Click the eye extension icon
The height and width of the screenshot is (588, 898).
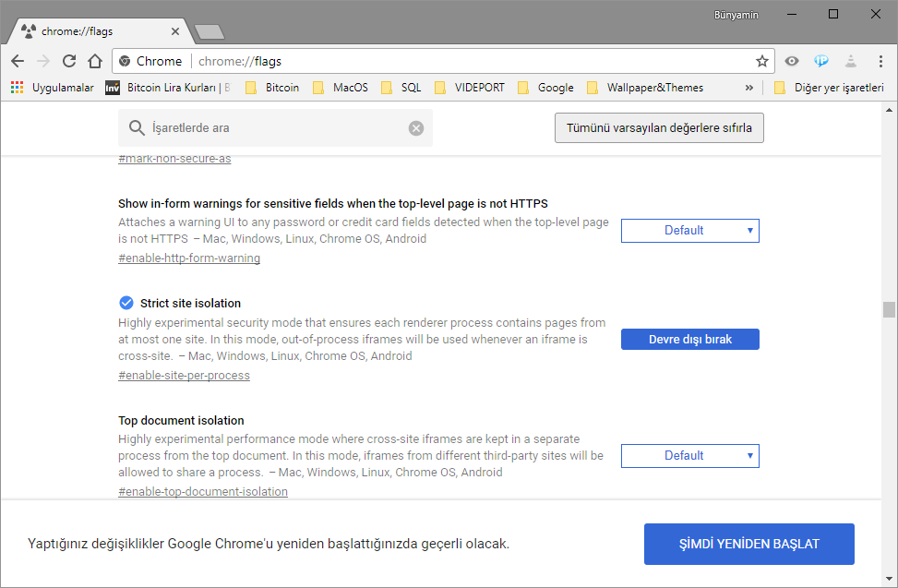(x=791, y=60)
